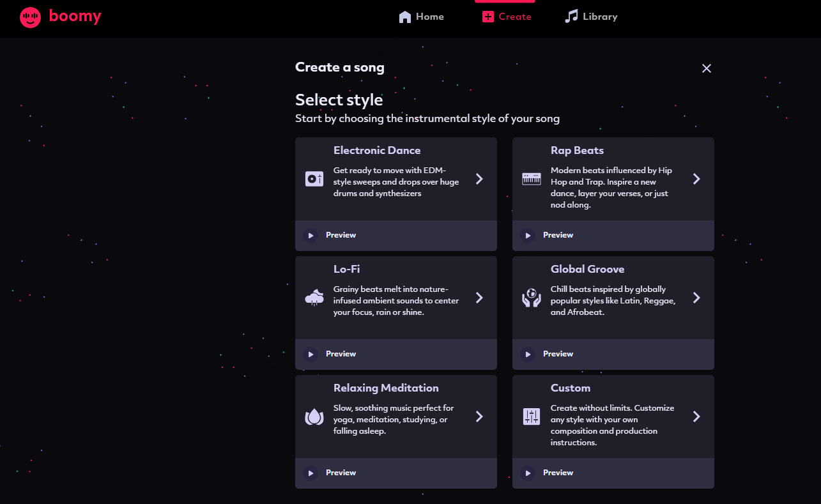Screen dimensions: 821x504
Task: Select the Relaxing Meditation style title
Action: (386, 388)
